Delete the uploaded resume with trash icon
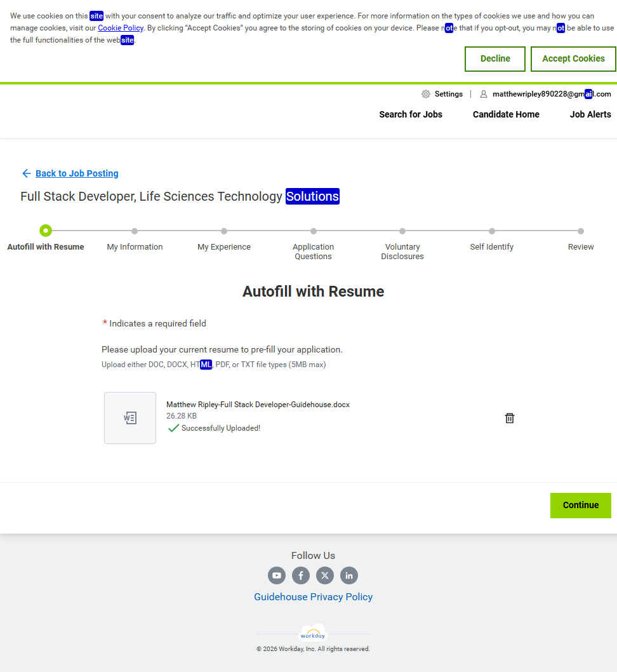The width and height of the screenshot is (617, 672). tap(509, 418)
